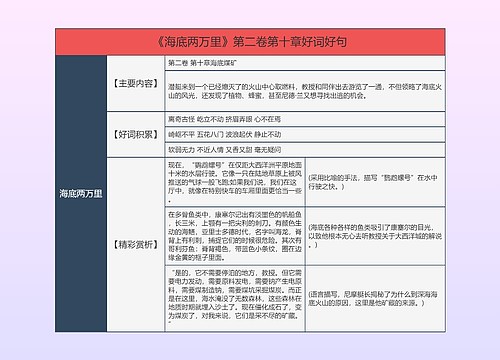
Task: Click the 【好词积累】 category cell
Action: click(135, 135)
